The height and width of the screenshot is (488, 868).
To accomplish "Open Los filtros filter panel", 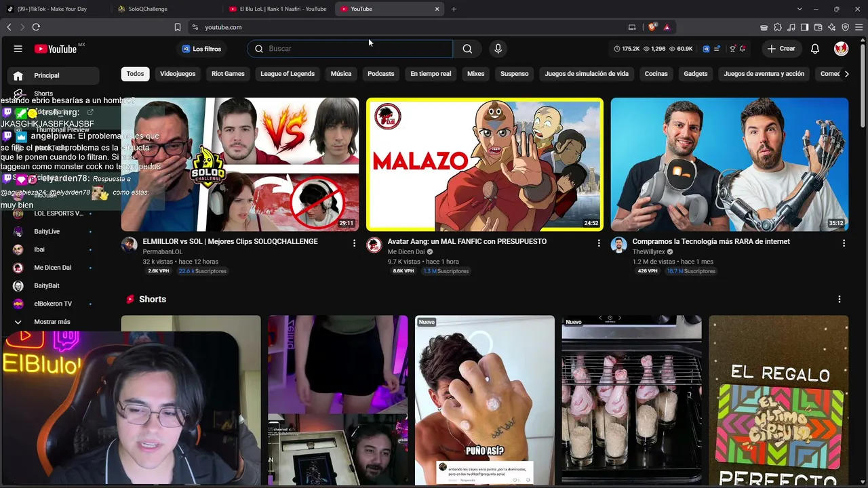I will point(201,49).
